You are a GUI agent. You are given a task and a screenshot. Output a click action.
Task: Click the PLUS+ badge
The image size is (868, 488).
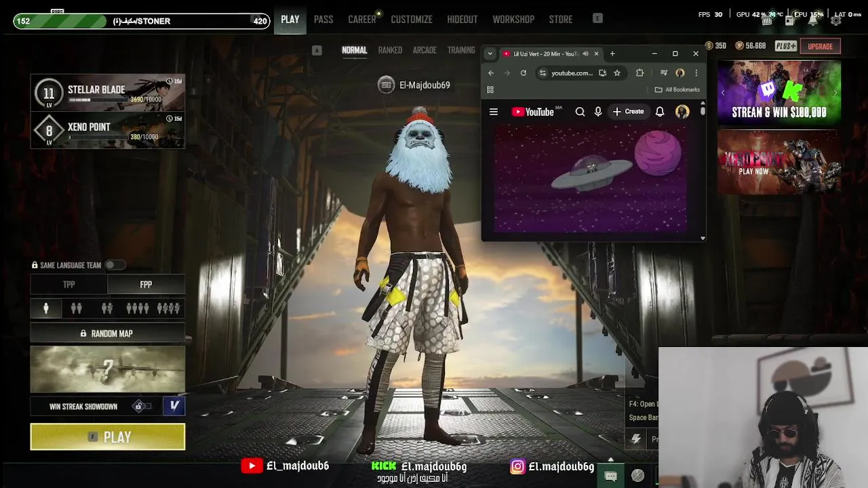tap(785, 46)
